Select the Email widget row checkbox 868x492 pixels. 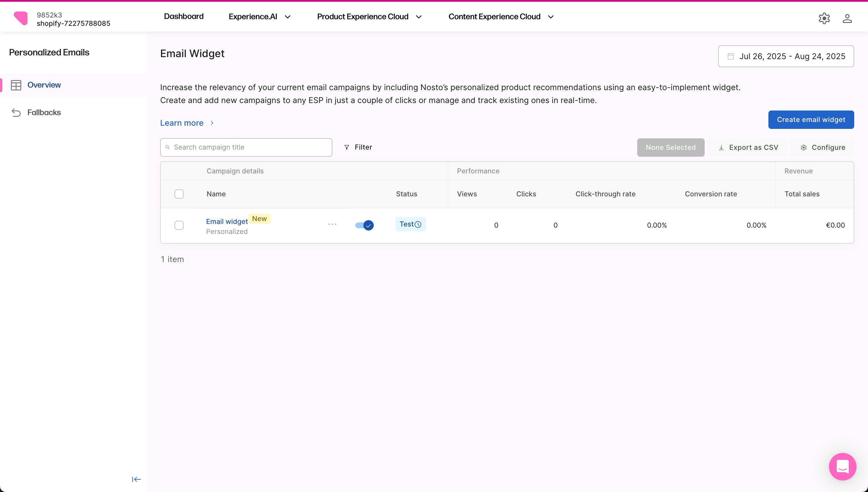179,225
